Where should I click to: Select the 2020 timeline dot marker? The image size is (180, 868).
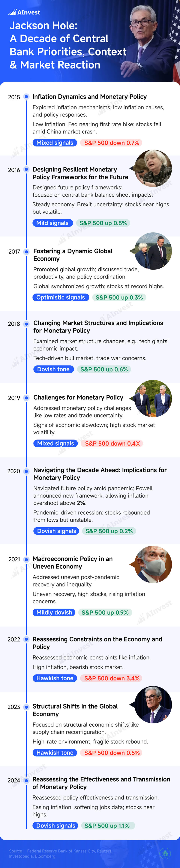26,471
